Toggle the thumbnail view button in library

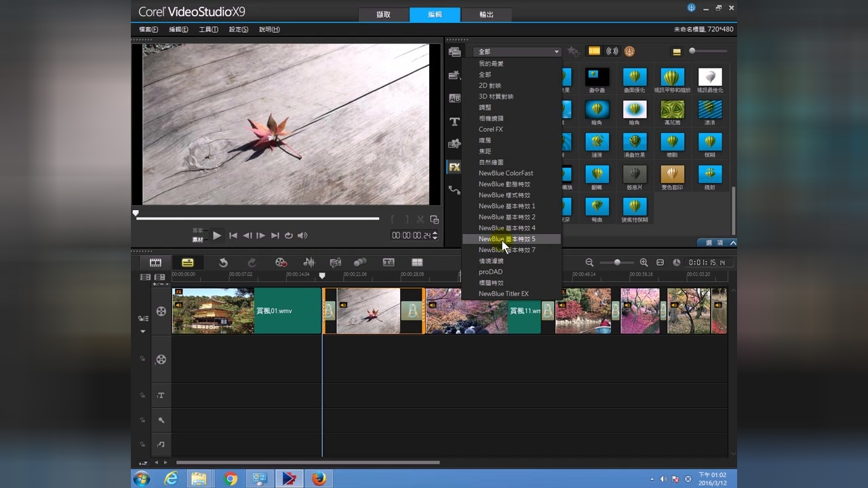(x=676, y=52)
